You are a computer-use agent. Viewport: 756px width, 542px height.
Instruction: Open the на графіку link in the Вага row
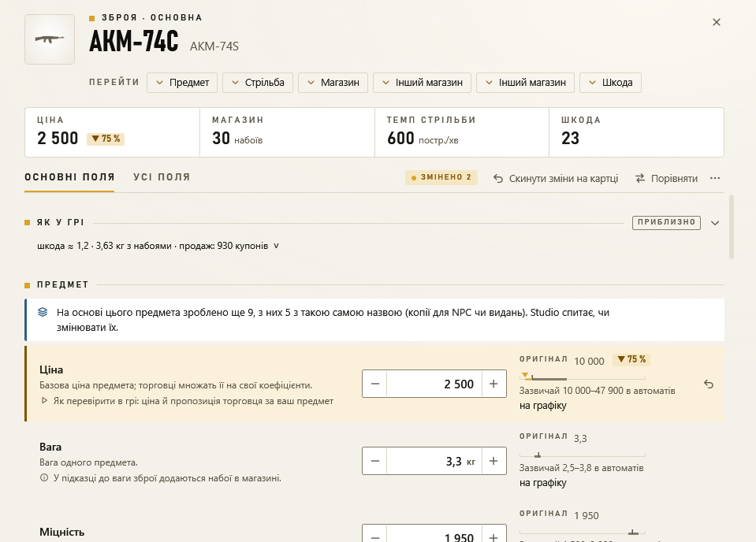[x=543, y=483]
